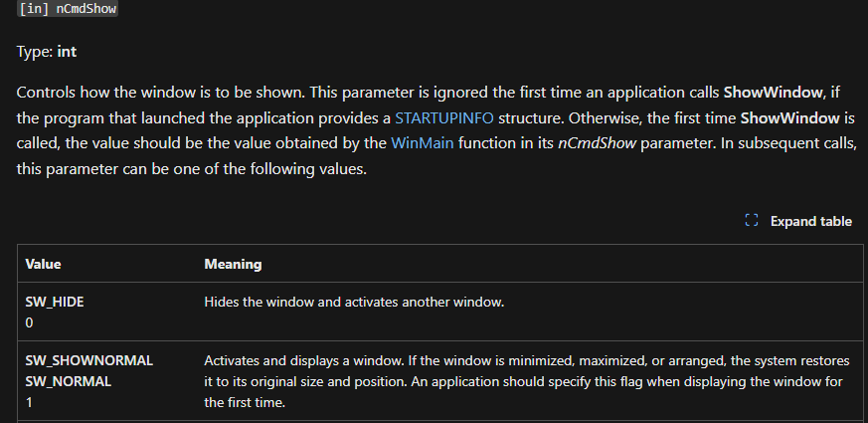Screen dimensions: 868x423
Task: Open the STARTUPINFO structure link
Action: [x=444, y=118]
